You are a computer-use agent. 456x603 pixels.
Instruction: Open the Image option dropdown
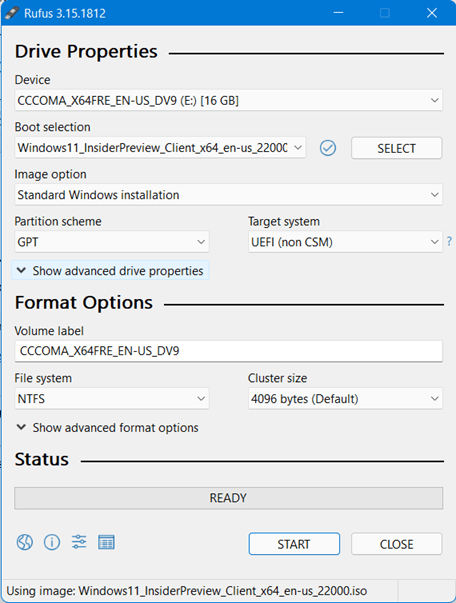[228, 195]
